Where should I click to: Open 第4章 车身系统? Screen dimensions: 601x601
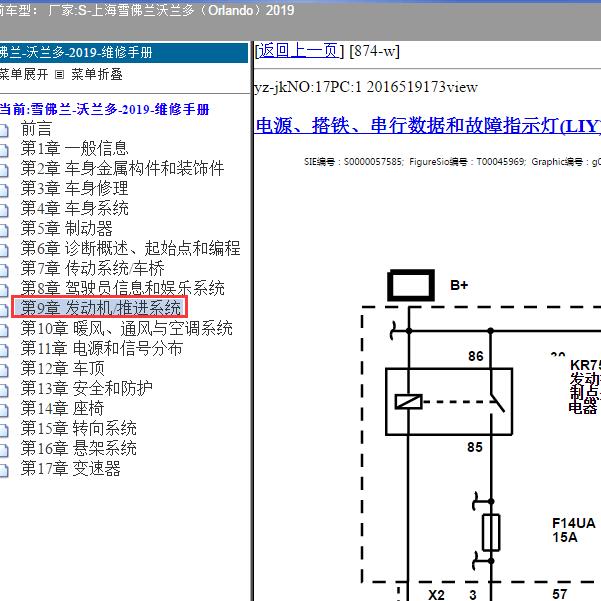click(x=74, y=208)
